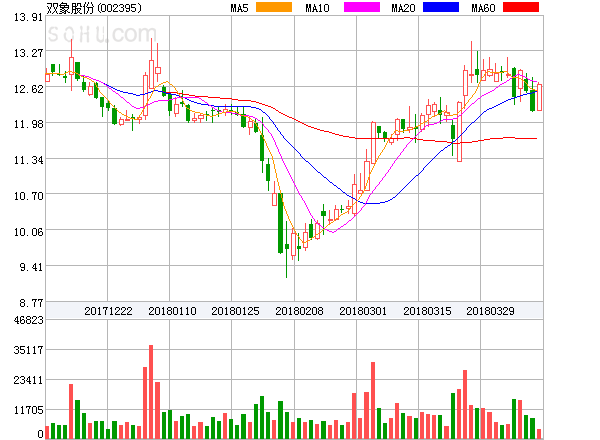The height and width of the screenshot is (440, 600).
Task: Select the 20180208 date label
Action: coord(299,311)
